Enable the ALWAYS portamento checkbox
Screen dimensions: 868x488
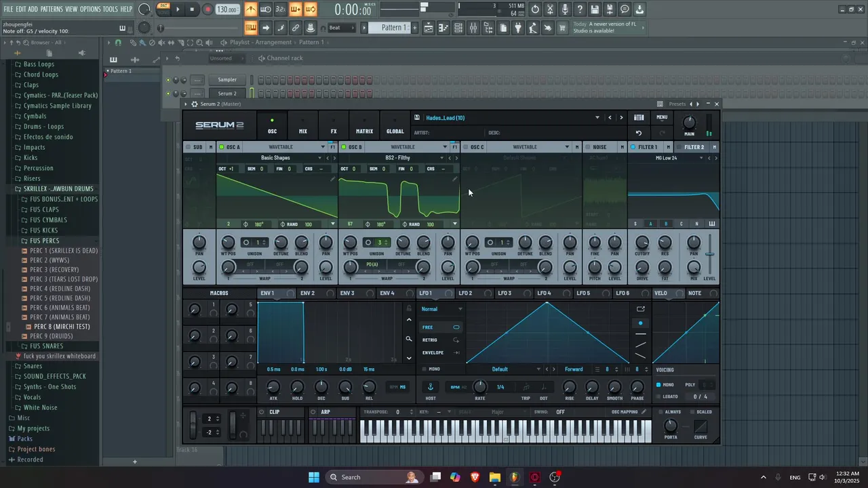[x=660, y=412]
